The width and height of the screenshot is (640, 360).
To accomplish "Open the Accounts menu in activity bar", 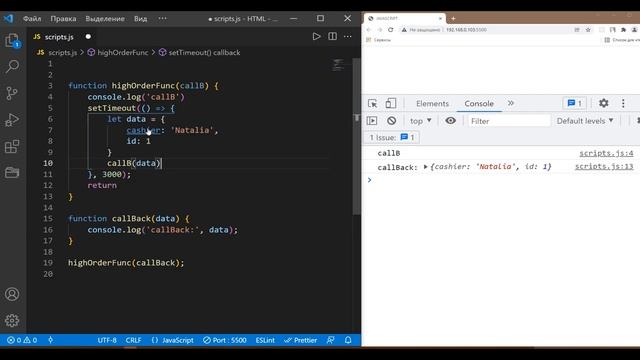I will click(12, 294).
